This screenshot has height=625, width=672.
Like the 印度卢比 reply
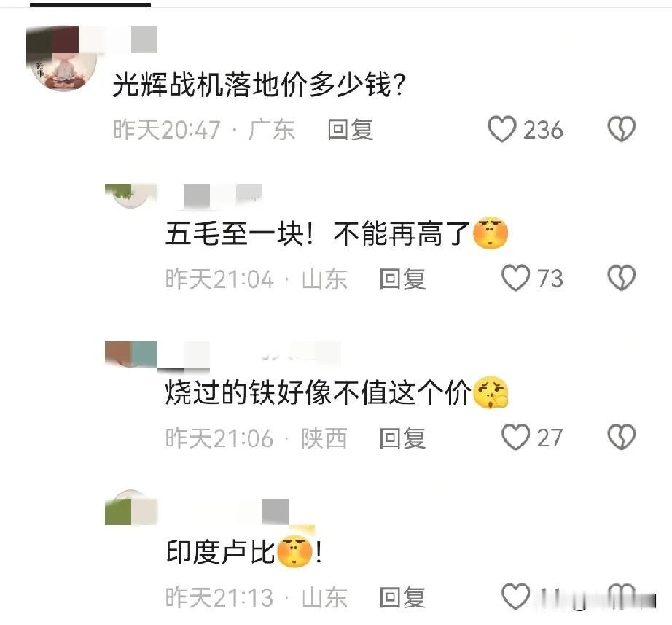point(515,597)
